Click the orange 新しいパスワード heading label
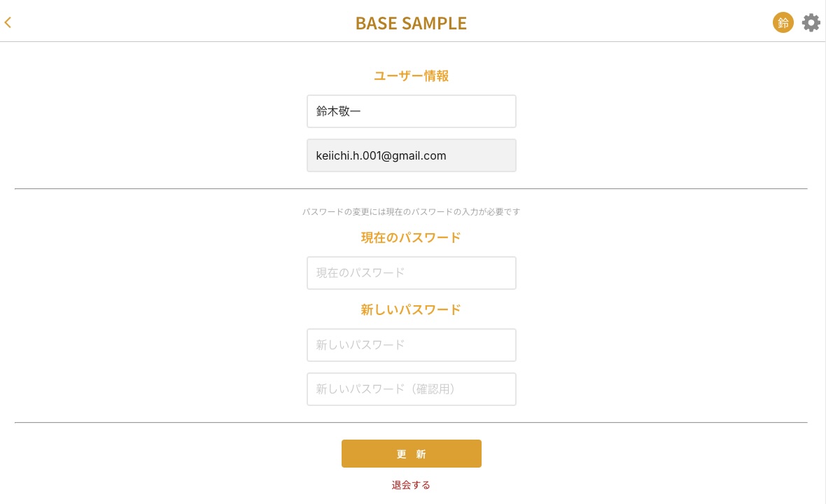 (x=411, y=309)
